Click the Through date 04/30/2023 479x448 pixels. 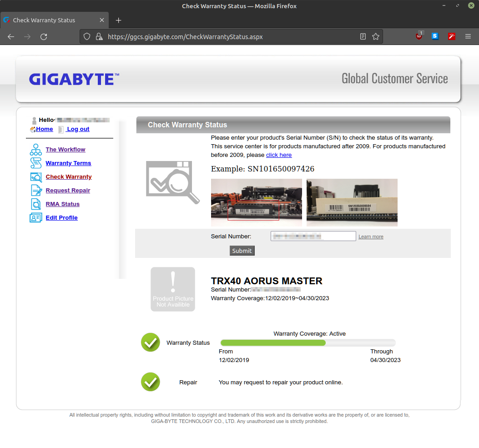[x=385, y=360]
